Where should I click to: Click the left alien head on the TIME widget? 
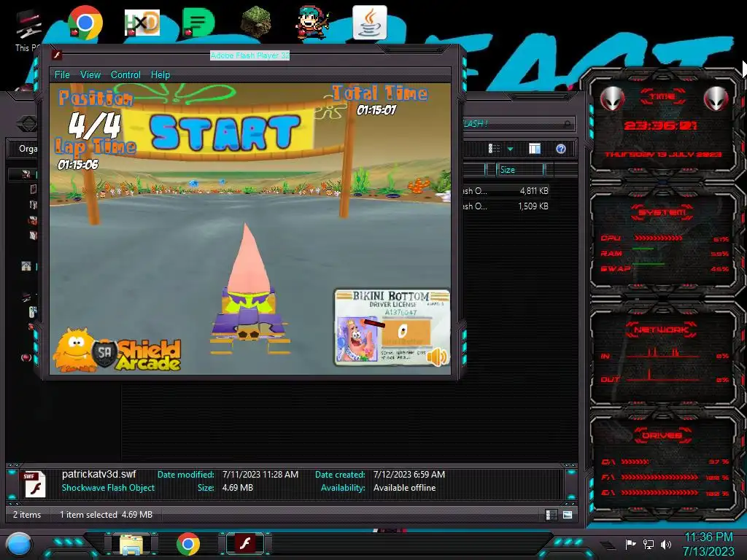click(x=612, y=98)
